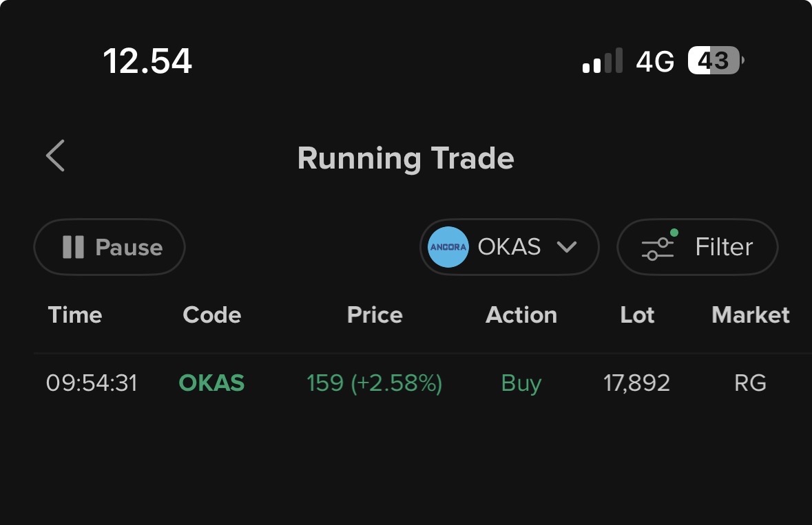Click the ANCORA stock logo icon
The height and width of the screenshot is (525, 812).
pos(448,247)
